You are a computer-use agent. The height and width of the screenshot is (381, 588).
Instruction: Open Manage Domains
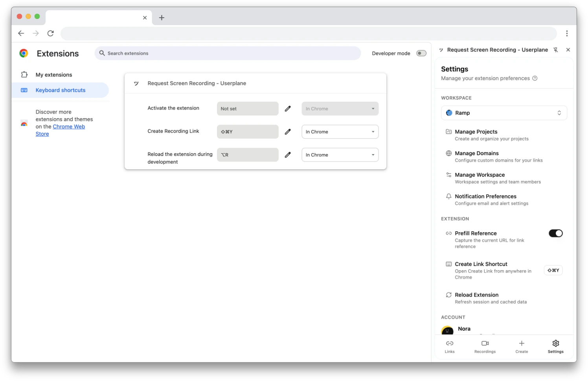click(504, 156)
